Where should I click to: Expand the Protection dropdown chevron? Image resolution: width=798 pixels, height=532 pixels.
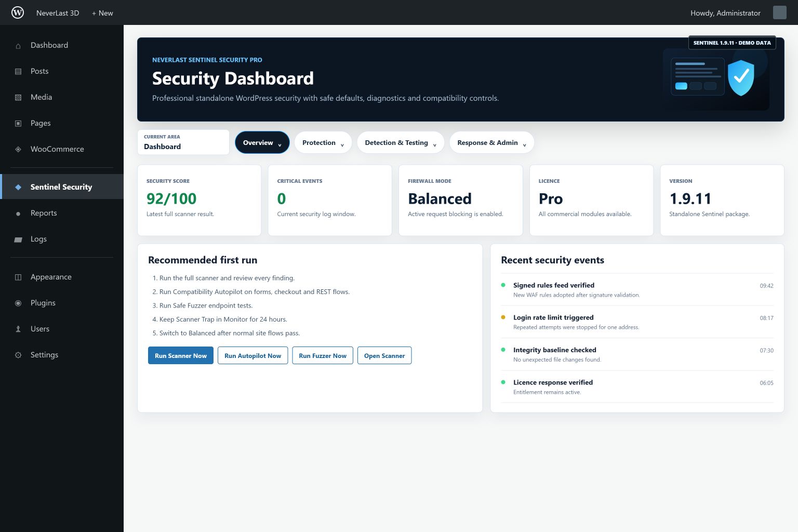tap(342, 145)
